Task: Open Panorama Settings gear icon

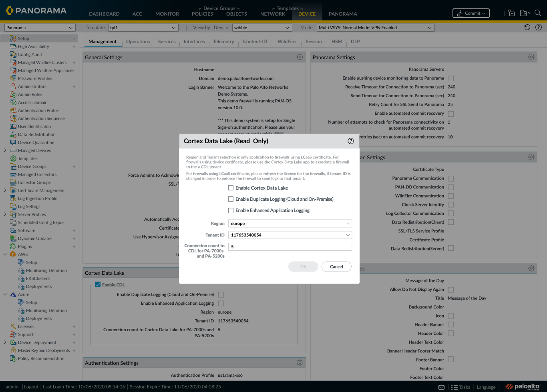Action: [531, 57]
